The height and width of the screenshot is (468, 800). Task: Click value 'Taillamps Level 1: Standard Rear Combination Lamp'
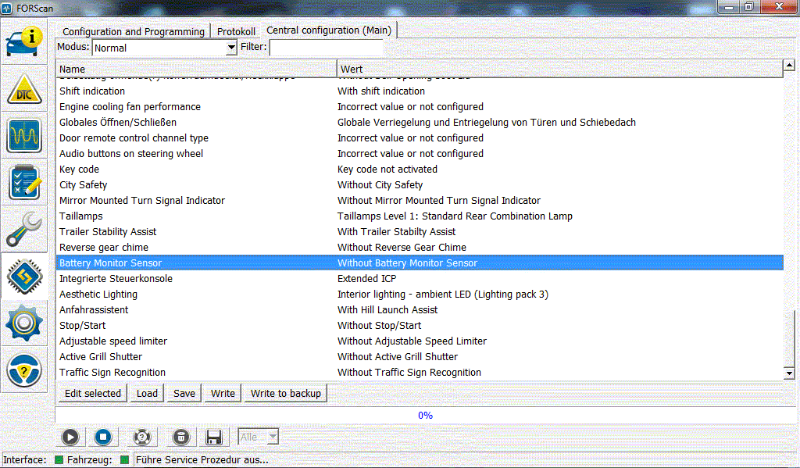coord(455,216)
